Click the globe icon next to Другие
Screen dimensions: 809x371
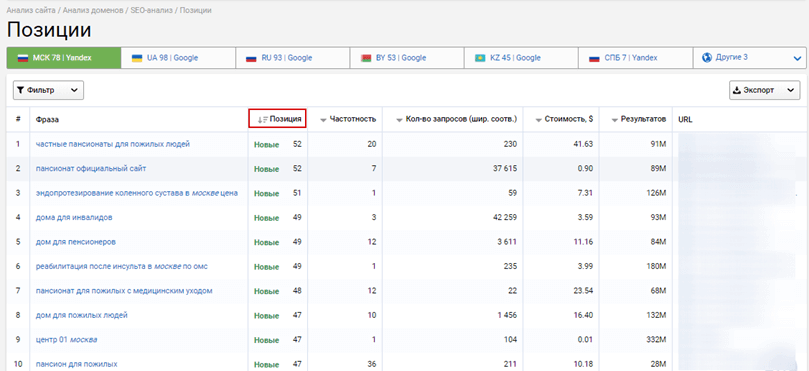coord(707,58)
